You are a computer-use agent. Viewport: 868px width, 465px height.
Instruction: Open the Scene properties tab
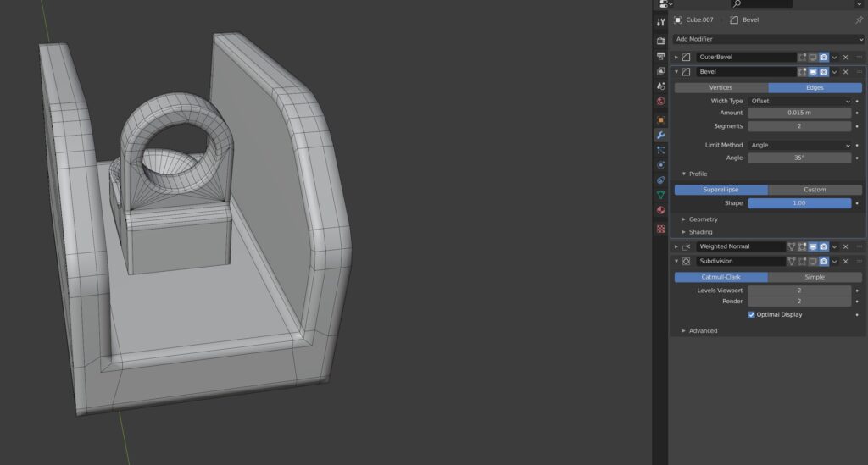[660, 86]
